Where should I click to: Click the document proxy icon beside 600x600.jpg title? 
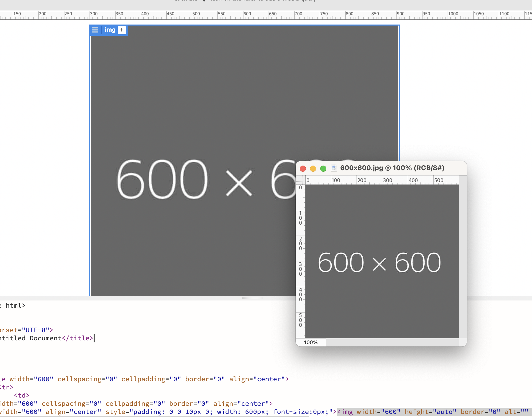point(334,168)
